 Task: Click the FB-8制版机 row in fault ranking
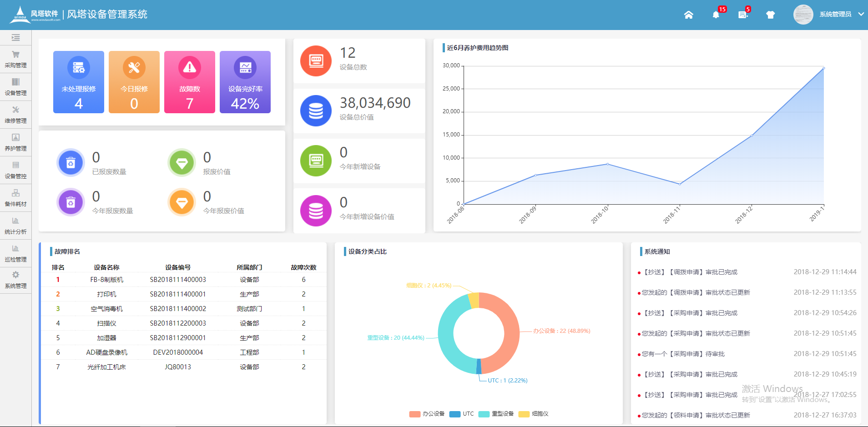pyautogui.click(x=106, y=280)
